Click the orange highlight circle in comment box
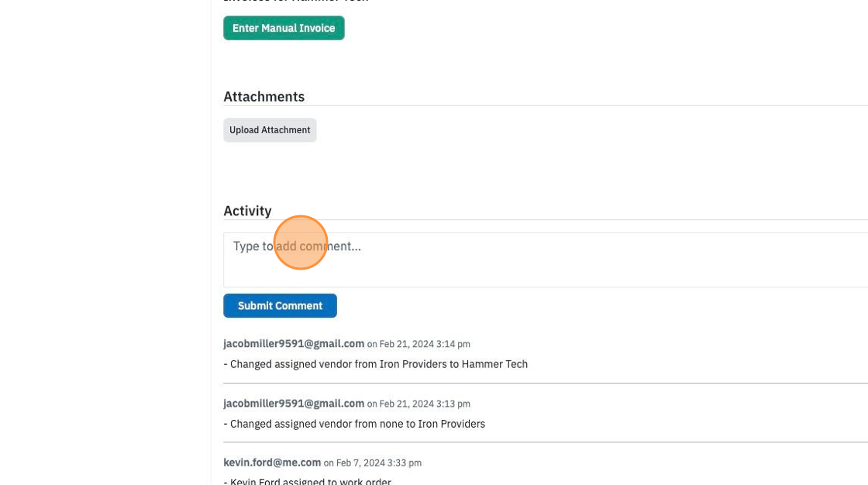This screenshot has height=485, width=868. pos(301,242)
